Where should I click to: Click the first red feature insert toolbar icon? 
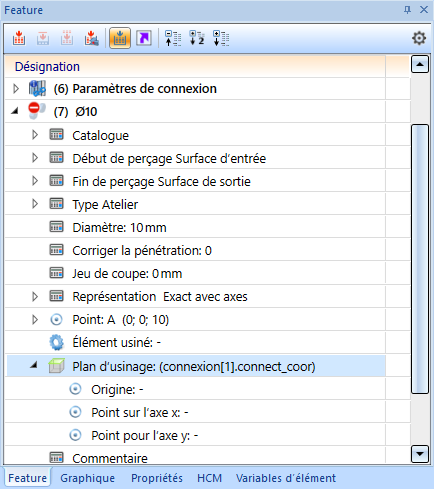pos(19,38)
